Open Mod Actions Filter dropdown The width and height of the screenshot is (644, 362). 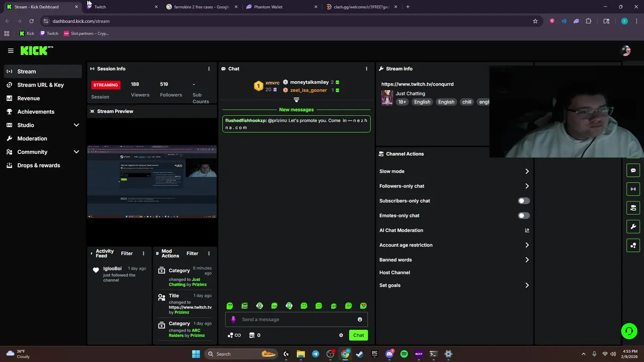point(192,253)
